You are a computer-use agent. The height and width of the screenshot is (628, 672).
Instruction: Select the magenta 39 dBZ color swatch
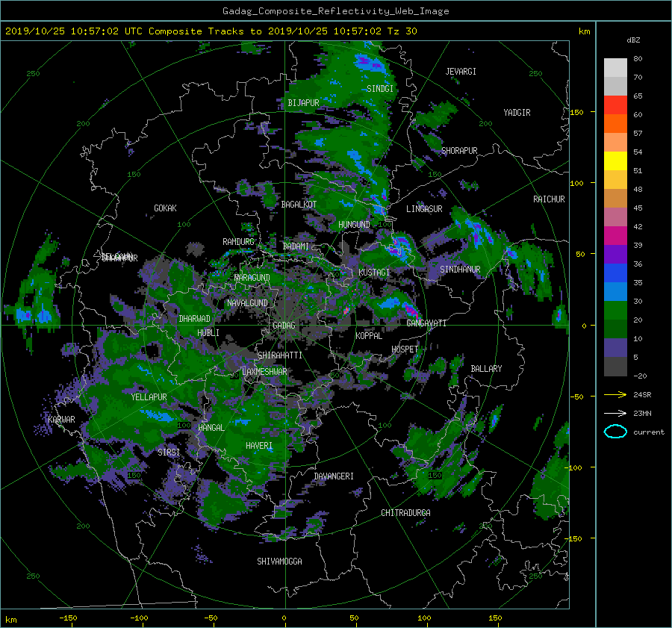tap(615, 235)
